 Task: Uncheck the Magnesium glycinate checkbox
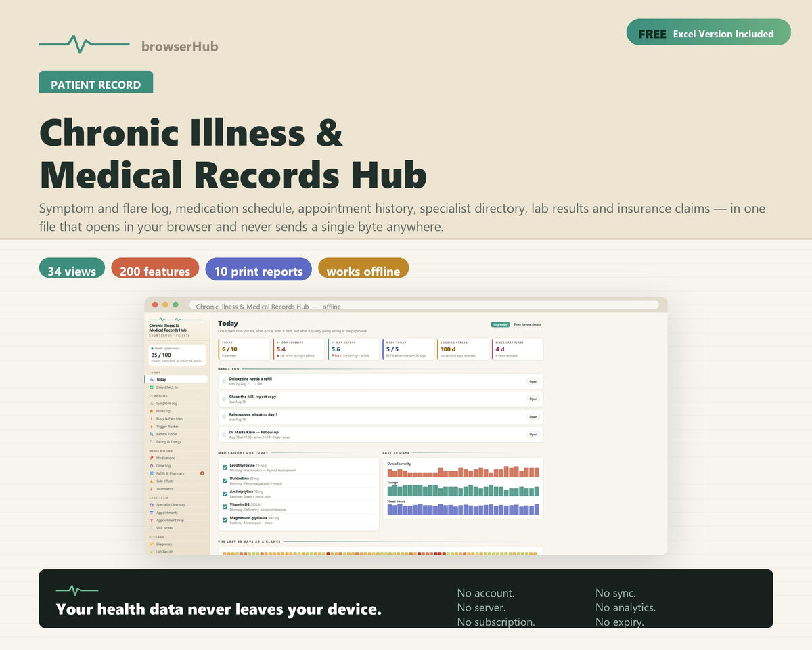click(x=225, y=520)
